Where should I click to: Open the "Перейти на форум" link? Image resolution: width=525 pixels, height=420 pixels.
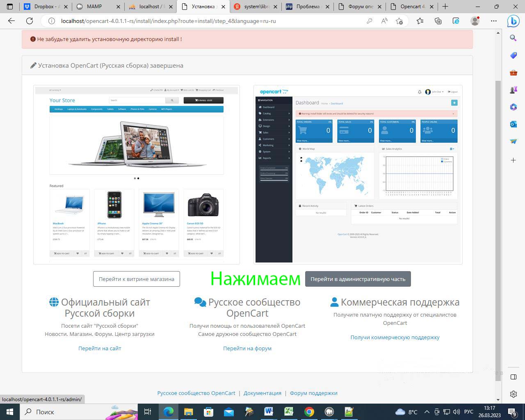(247, 348)
